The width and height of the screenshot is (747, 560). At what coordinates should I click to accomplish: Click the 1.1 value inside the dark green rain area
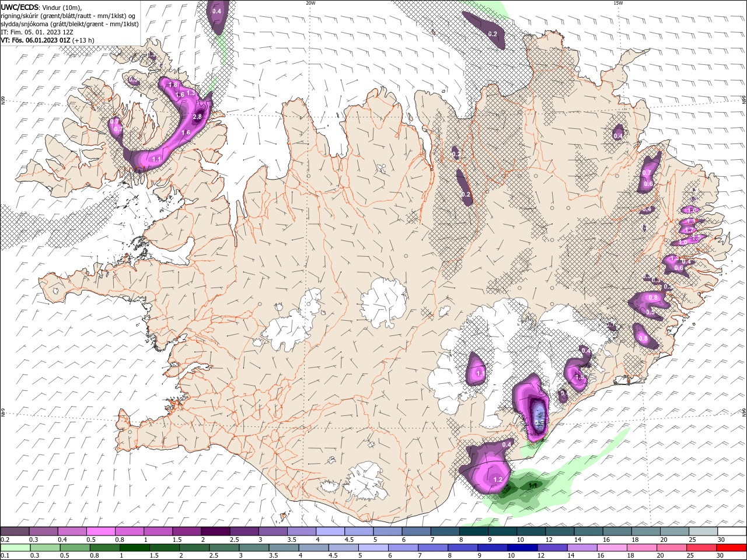(532, 485)
